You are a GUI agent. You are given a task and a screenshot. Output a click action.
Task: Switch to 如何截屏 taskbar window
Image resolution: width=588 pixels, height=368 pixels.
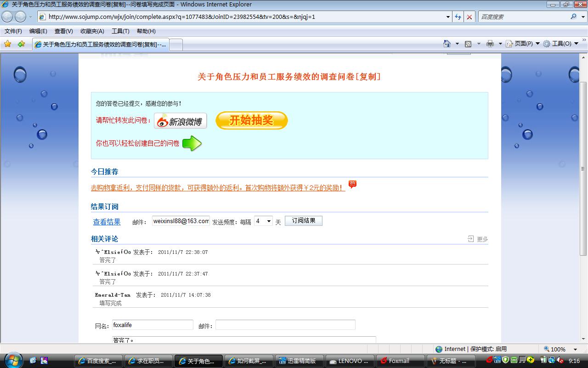point(249,361)
